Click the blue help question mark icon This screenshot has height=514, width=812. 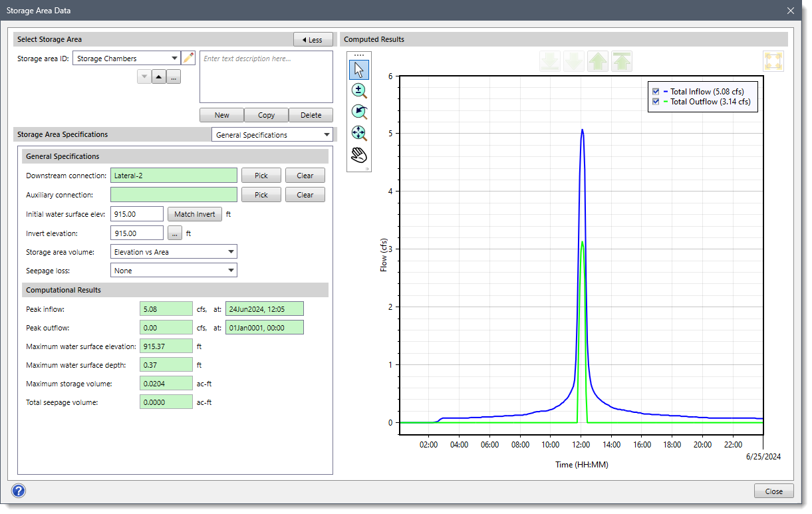pyautogui.click(x=19, y=491)
